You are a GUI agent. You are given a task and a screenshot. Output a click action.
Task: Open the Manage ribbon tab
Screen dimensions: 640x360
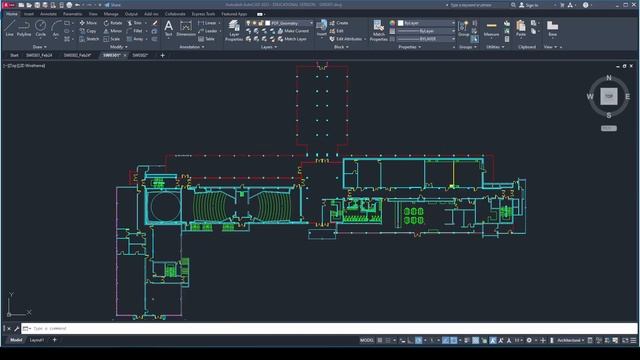[x=111, y=14]
